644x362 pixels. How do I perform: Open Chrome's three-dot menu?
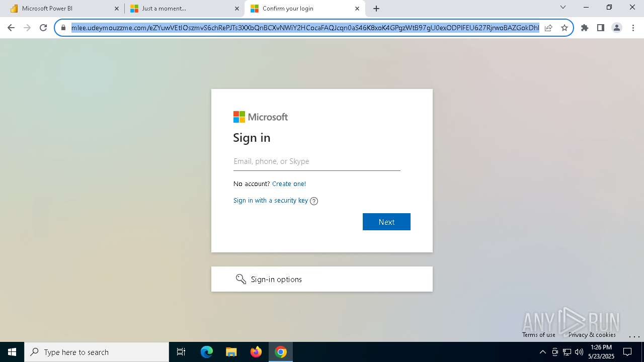pos(633,28)
